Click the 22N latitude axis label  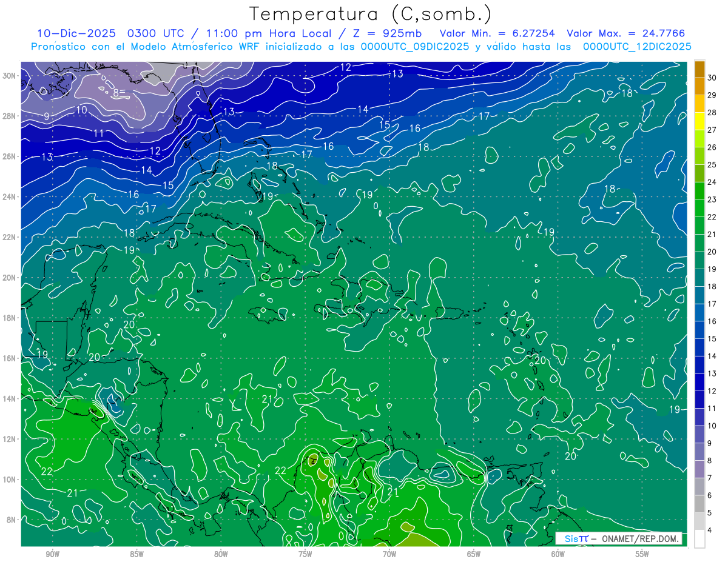click(x=10, y=237)
